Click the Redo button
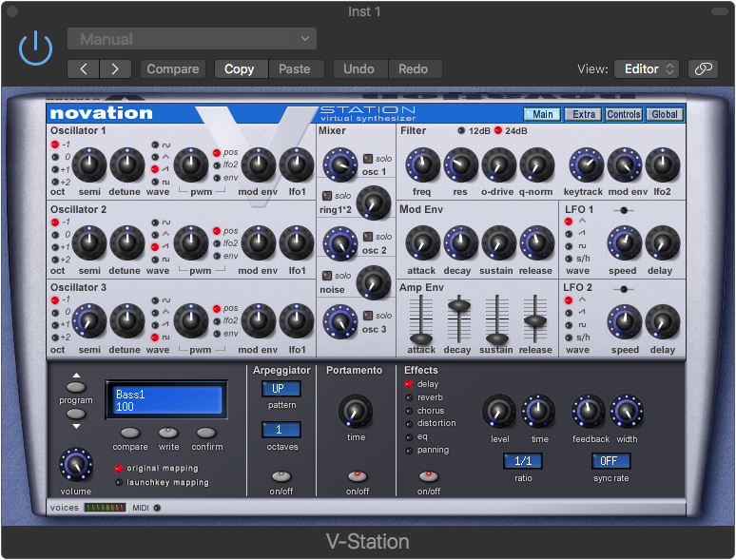736x560 pixels. 415,69
